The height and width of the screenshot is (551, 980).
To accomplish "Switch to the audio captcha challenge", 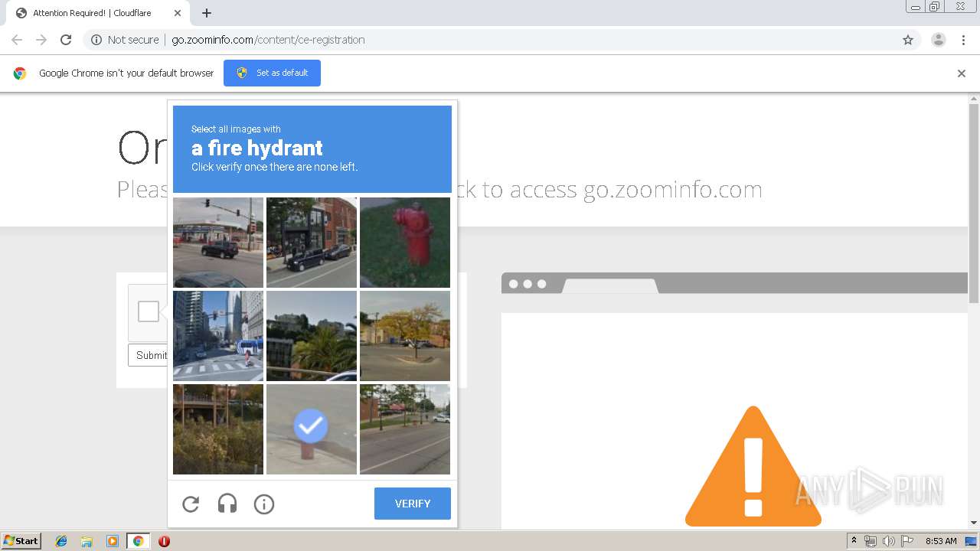I will click(x=227, y=504).
